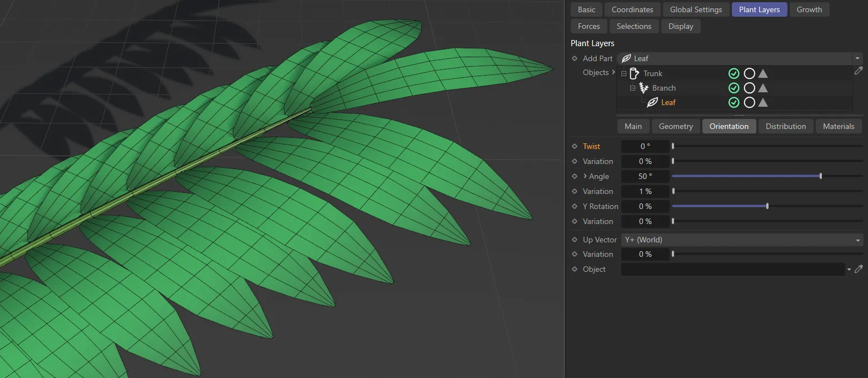This screenshot has width=868, height=378.
Task: Open the Forces settings
Action: click(x=588, y=26)
